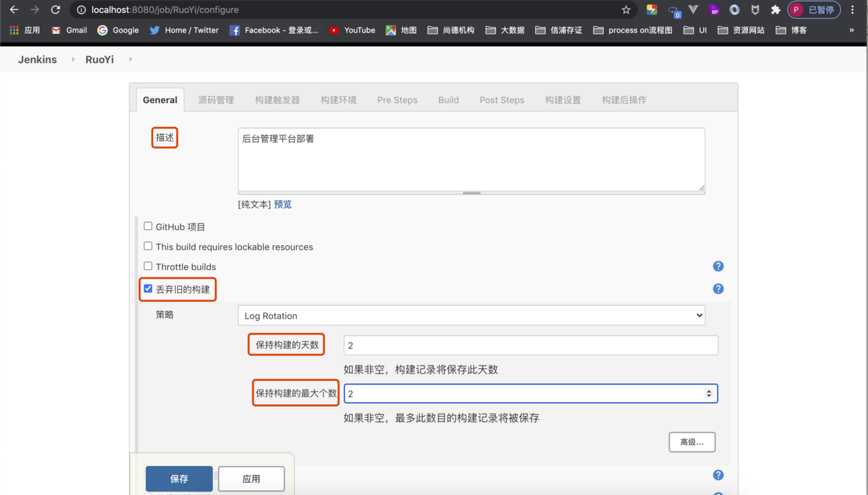Open the browser extensions puzzle icon
868x495 pixels.
pyautogui.click(x=776, y=10)
